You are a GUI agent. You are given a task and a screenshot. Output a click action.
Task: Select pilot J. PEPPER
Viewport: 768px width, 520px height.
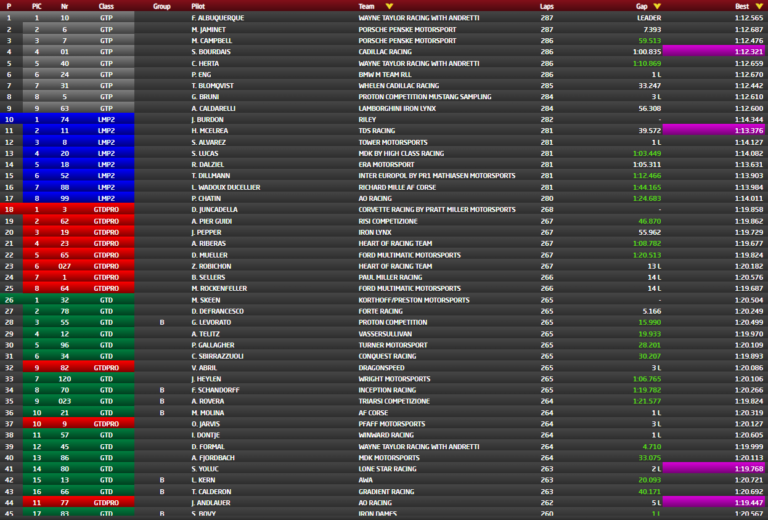(x=207, y=232)
